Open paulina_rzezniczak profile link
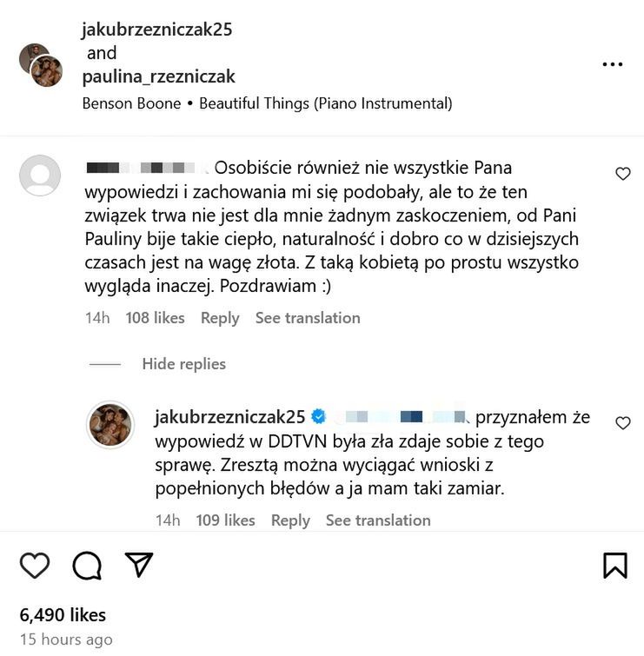The width and height of the screenshot is (644, 656). pos(158,76)
